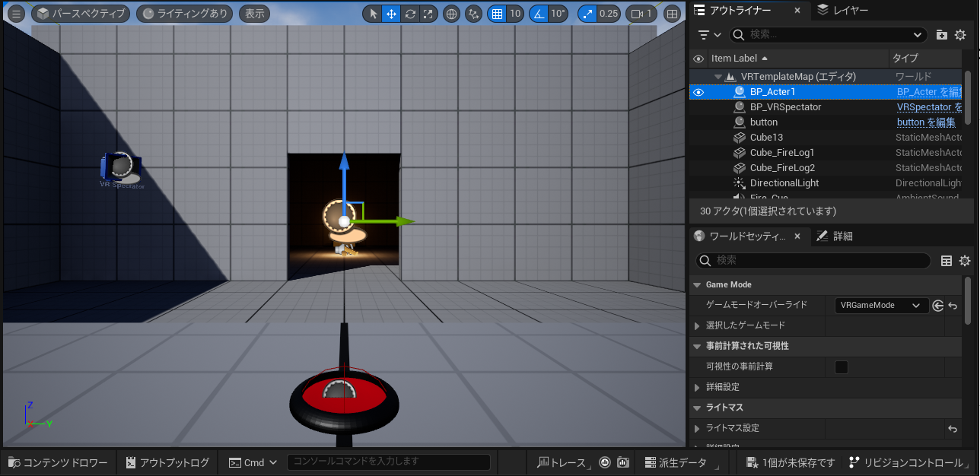The height and width of the screenshot is (476, 980).
Task: Open World Settings property matrix grid icon
Action: [947, 261]
